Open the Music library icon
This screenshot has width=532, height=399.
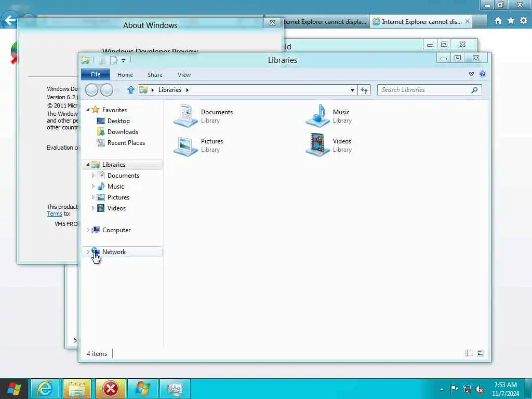(x=317, y=116)
